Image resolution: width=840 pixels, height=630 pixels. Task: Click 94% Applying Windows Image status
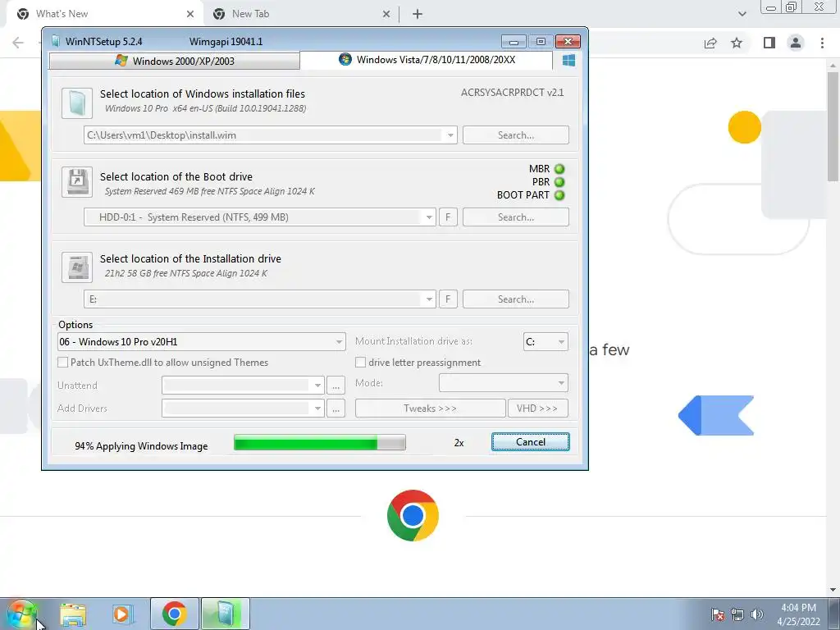[x=141, y=445]
